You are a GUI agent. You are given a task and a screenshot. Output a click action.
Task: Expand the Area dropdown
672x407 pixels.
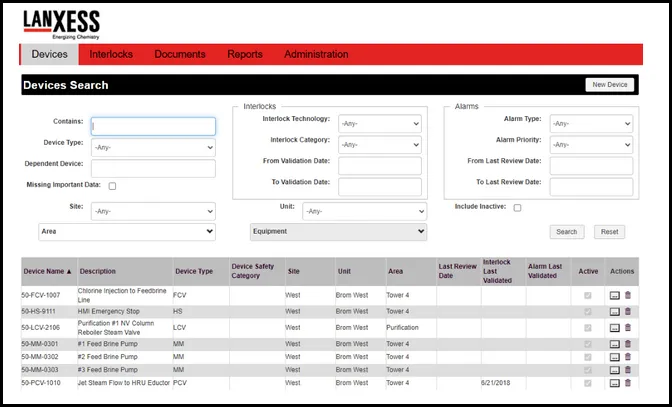click(127, 232)
